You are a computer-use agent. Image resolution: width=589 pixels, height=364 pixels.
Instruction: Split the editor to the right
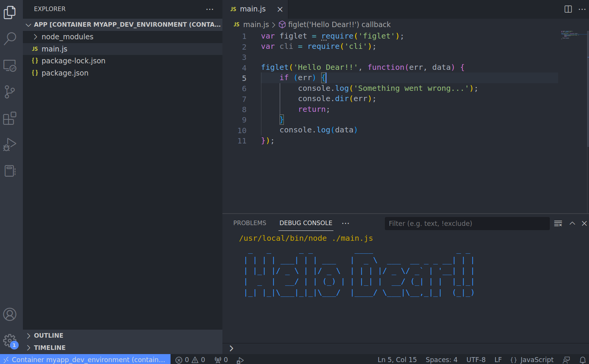tap(568, 9)
